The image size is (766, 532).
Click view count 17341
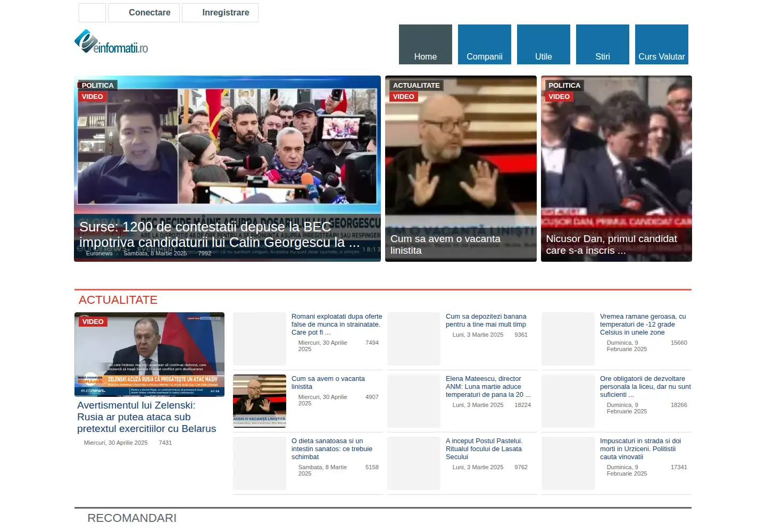point(679,467)
